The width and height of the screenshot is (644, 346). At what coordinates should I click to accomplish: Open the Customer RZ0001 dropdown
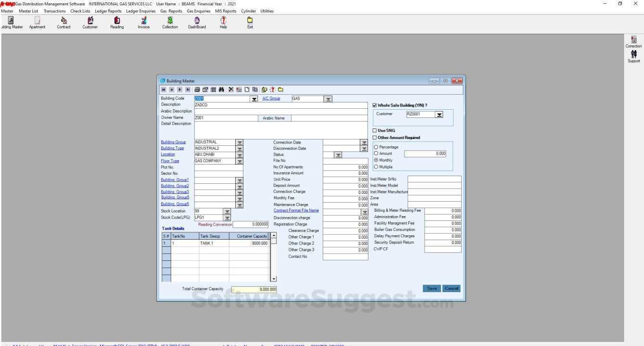point(439,114)
